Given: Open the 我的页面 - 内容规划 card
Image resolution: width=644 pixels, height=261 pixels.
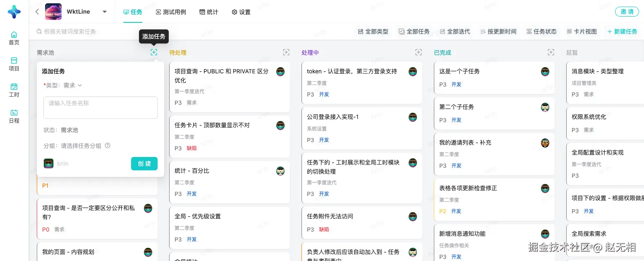Looking at the screenshot, I should pyautogui.click(x=97, y=252).
